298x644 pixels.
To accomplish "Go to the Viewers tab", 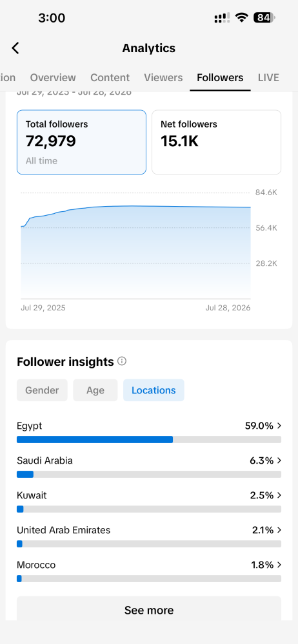I will tap(163, 78).
